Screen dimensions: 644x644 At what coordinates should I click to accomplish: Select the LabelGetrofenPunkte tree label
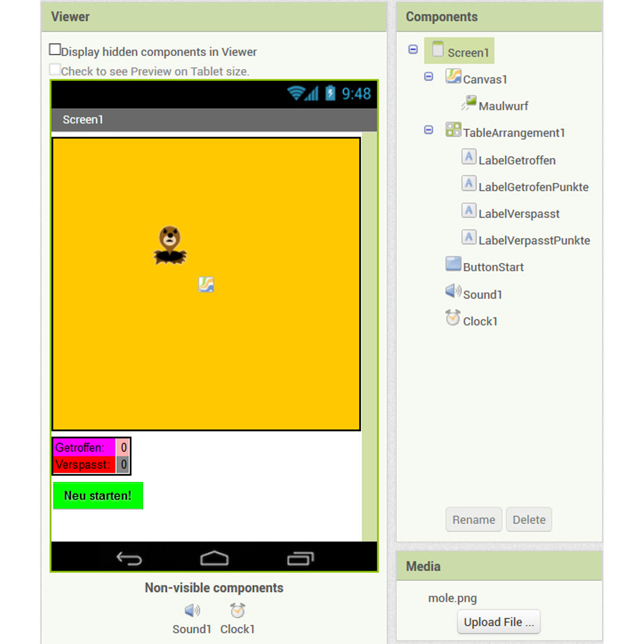[534, 187]
